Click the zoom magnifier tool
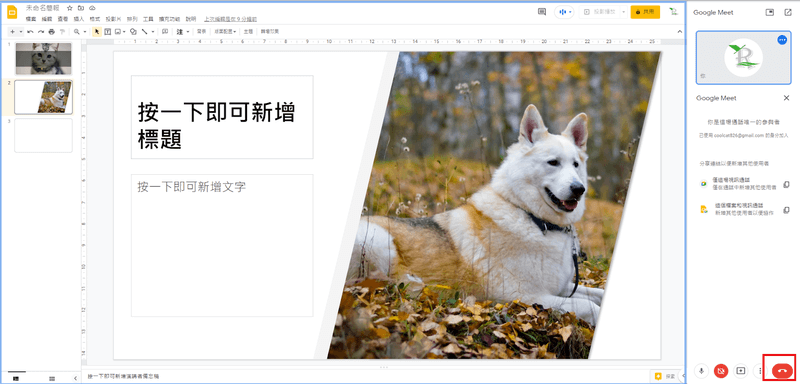The height and width of the screenshot is (384, 800). coord(77,32)
